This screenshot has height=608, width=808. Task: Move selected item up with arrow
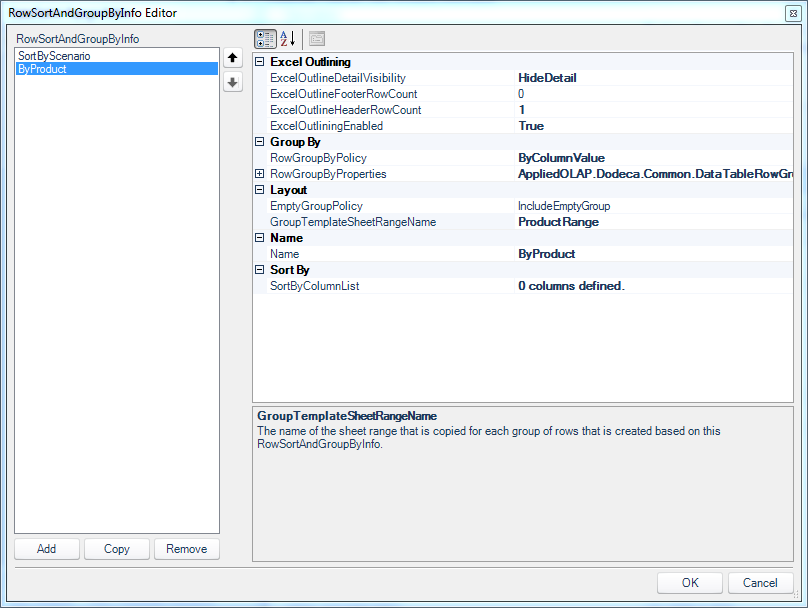[x=233, y=58]
